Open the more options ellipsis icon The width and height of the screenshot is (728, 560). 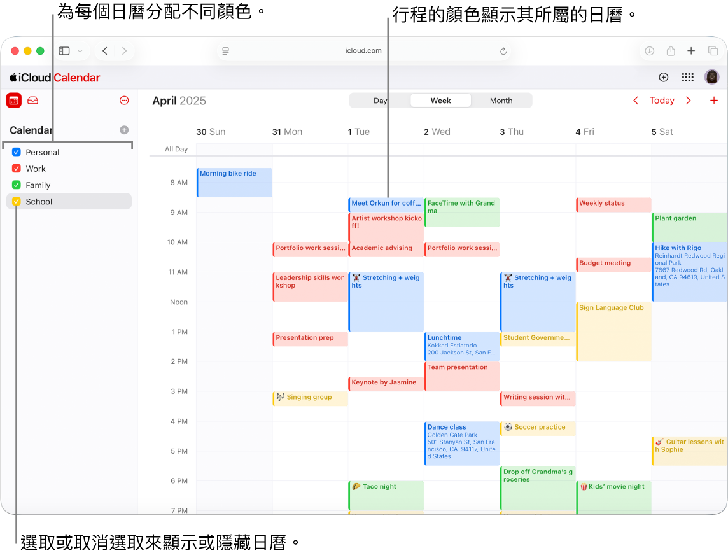(124, 100)
